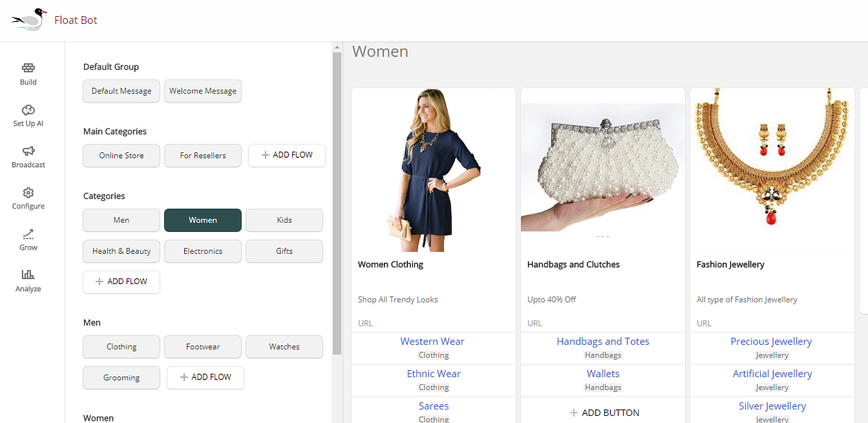Click the Women page heading
Image resolution: width=868 pixels, height=423 pixels.
pyautogui.click(x=380, y=51)
